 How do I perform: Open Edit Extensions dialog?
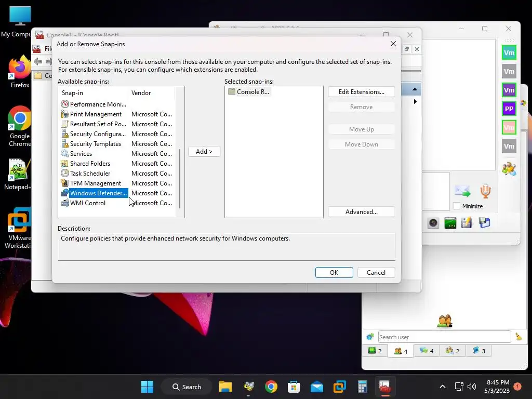[362, 91]
